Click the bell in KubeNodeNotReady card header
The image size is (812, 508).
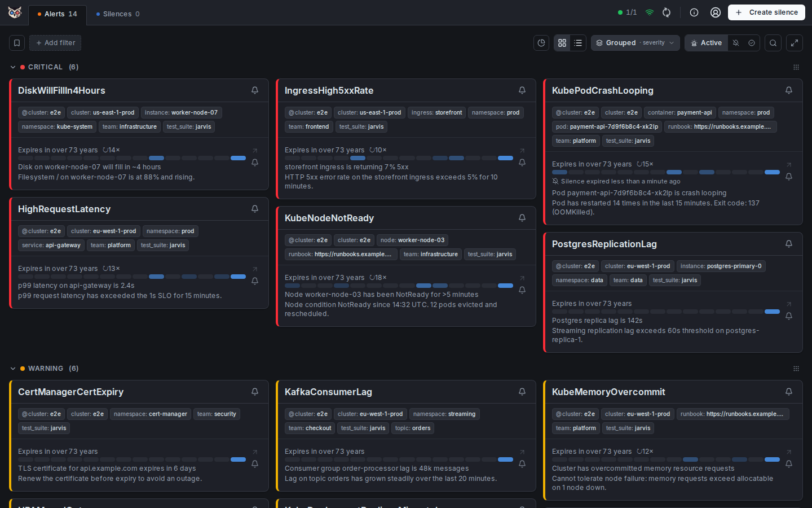click(x=522, y=218)
